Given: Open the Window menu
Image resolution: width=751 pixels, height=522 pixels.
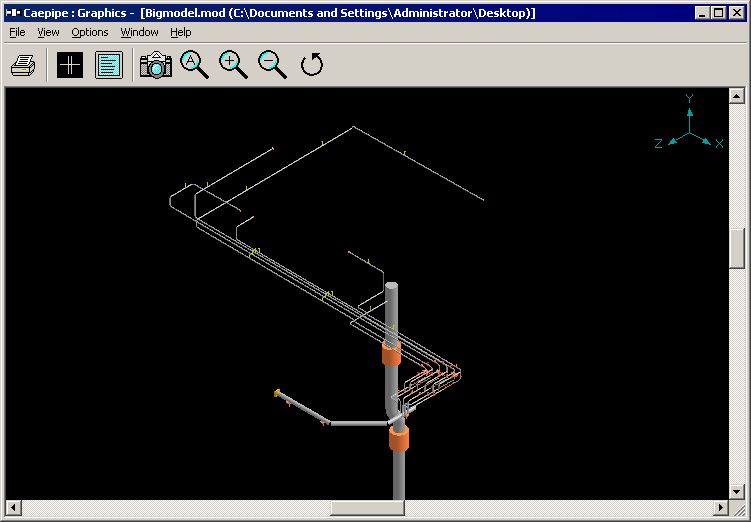Looking at the screenshot, I should [139, 33].
